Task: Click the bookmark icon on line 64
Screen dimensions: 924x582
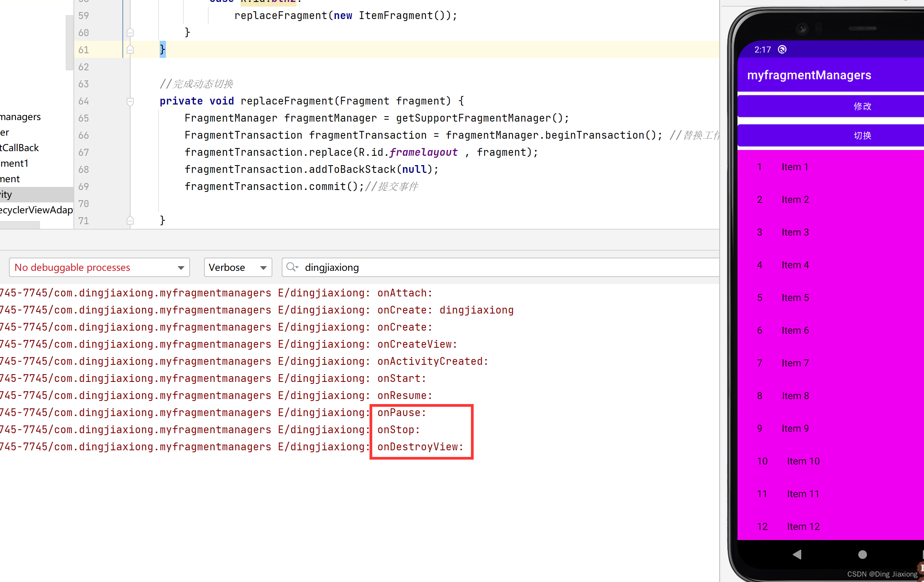Action: (130, 101)
